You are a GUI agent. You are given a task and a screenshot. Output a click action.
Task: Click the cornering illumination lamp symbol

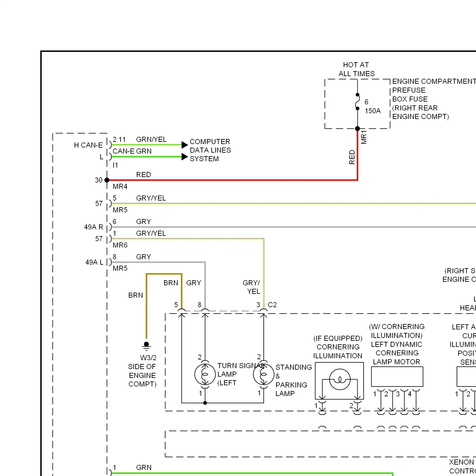coord(340,380)
